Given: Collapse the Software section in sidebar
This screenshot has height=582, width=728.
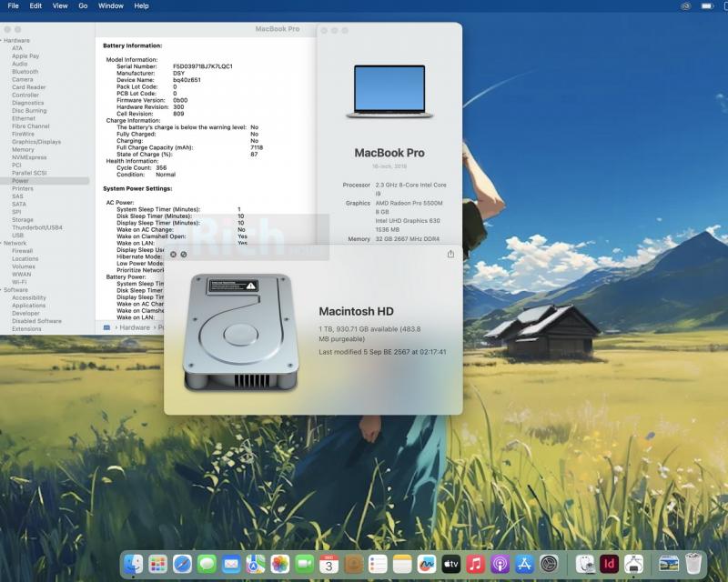Looking at the screenshot, I should [x=1, y=290].
